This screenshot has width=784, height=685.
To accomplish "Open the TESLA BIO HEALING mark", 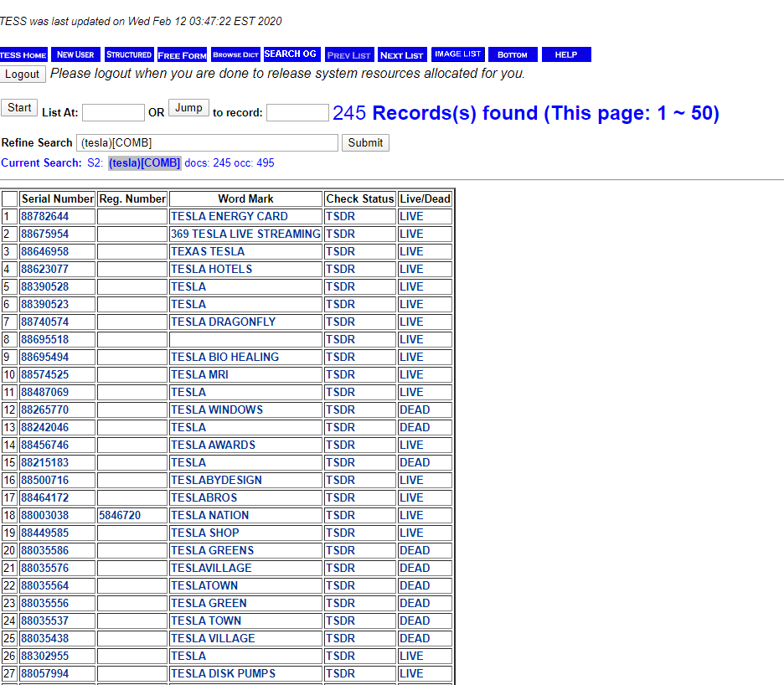I will click(225, 357).
